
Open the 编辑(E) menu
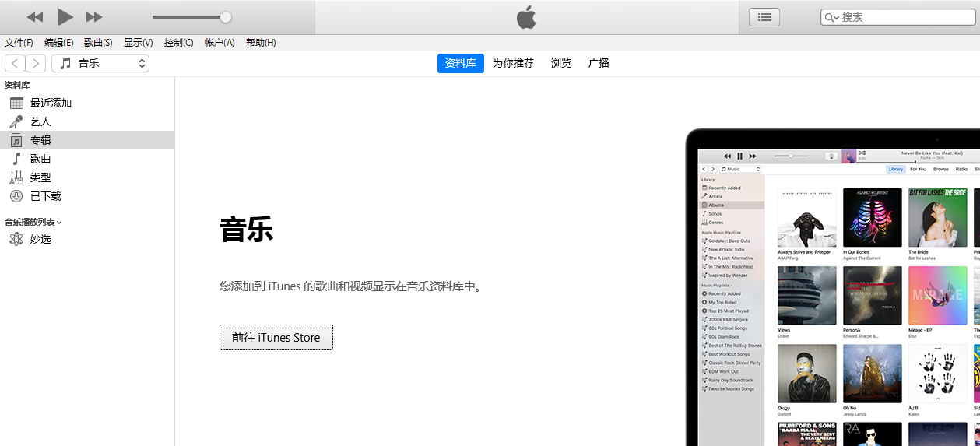click(58, 43)
